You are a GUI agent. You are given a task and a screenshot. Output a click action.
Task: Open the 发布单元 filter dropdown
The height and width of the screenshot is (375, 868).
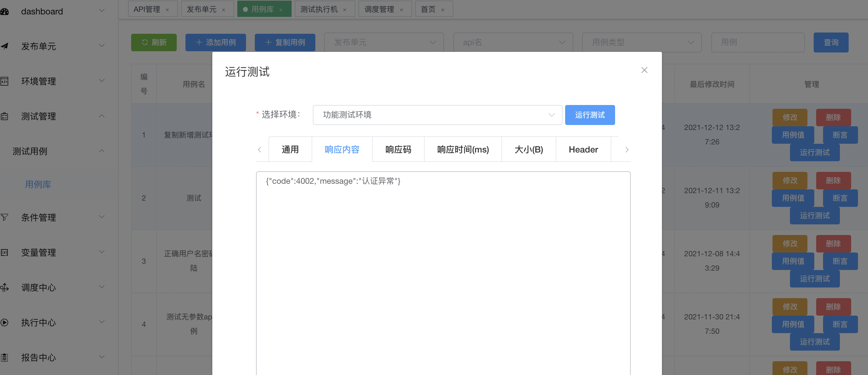point(384,42)
